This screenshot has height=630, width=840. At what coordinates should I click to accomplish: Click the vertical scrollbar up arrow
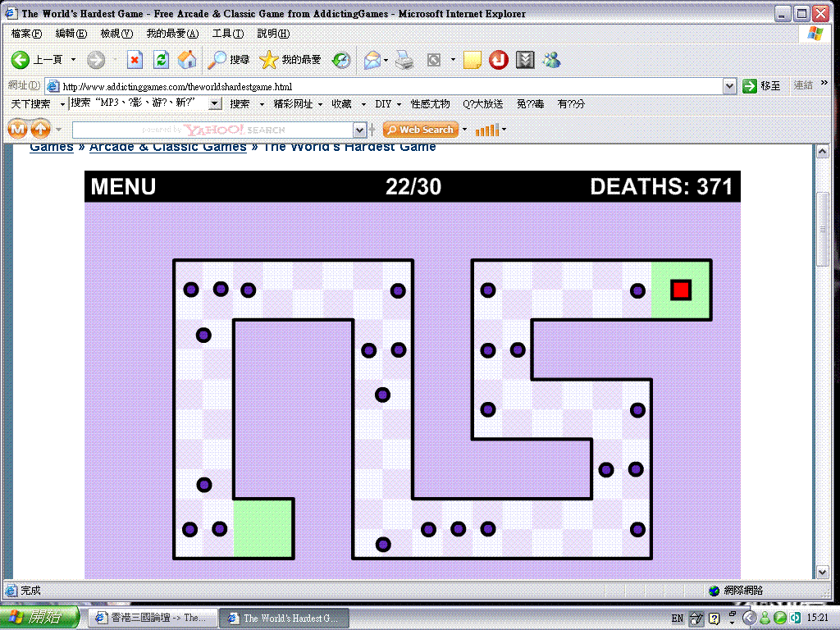tap(822, 152)
